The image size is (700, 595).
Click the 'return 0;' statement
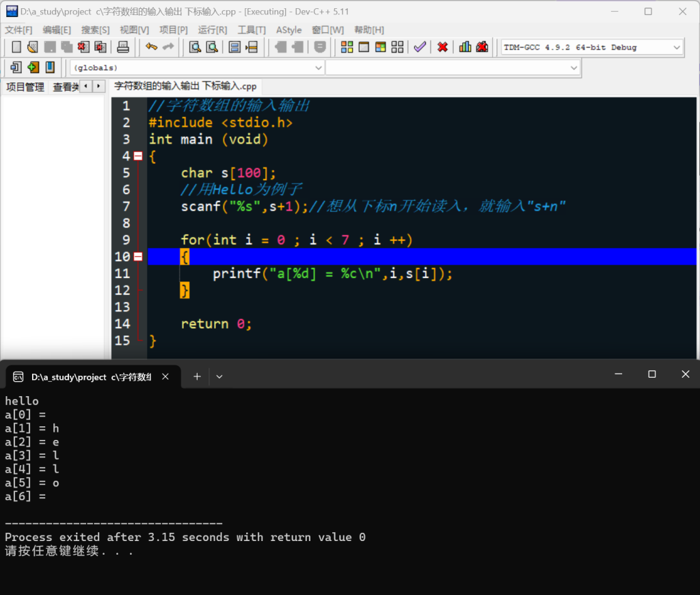(x=217, y=324)
